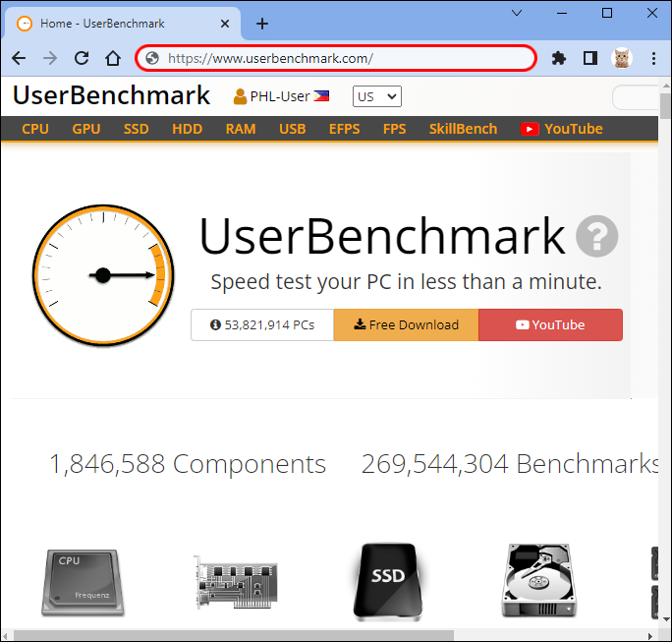The image size is (672, 642).
Task: Open the SSD menu item
Action: click(x=137, y=129)
